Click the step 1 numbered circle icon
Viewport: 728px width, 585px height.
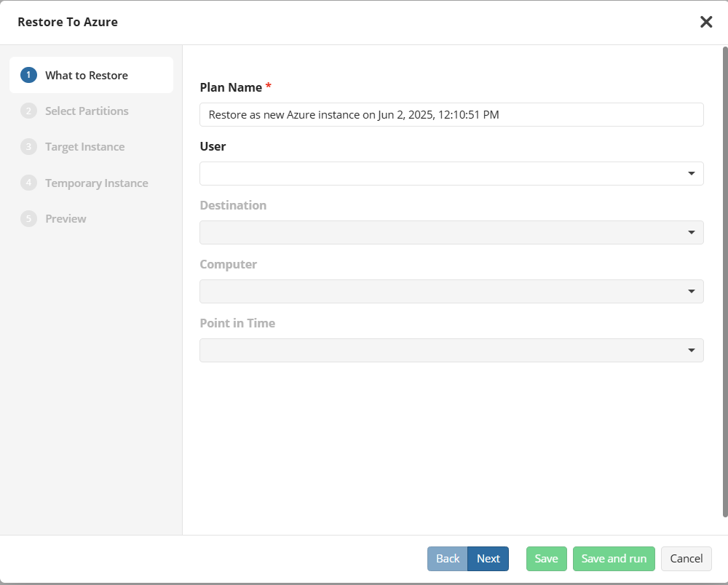[x=28, y=74]
